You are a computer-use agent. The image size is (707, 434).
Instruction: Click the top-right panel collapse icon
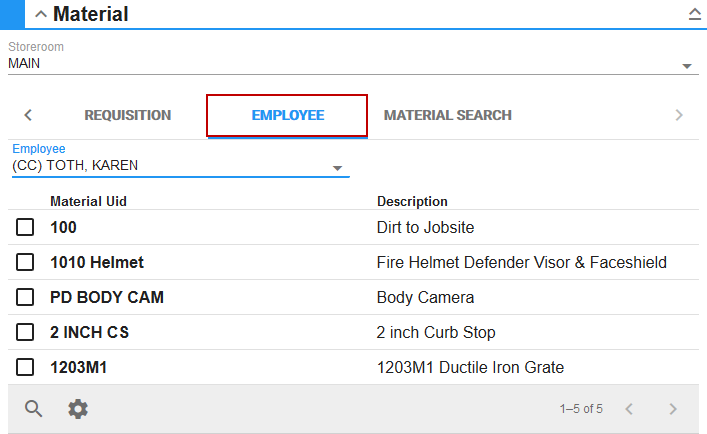[694, 14]
